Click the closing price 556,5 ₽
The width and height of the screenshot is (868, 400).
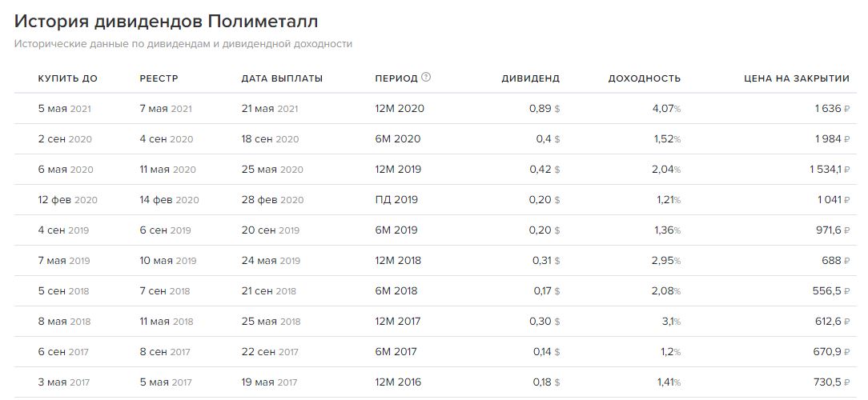click(824, 291)
